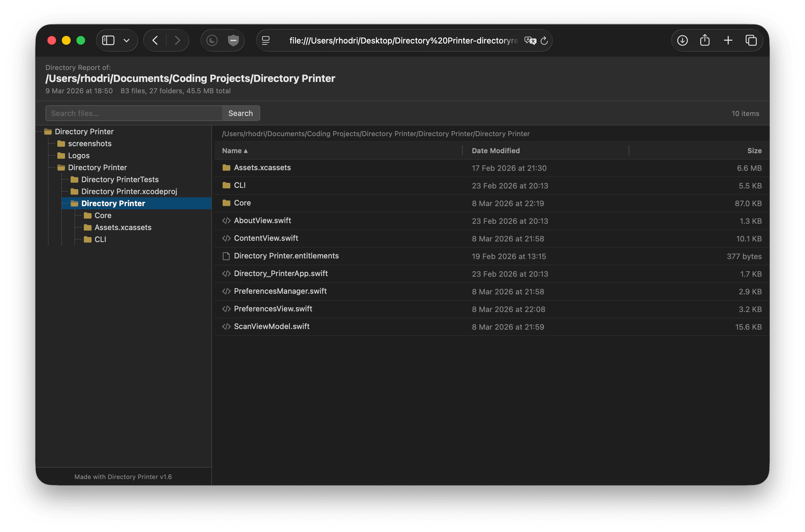Click the code icon beside PreferencesManager.swift
Screen dimensions: 805x532
(226, 291)
